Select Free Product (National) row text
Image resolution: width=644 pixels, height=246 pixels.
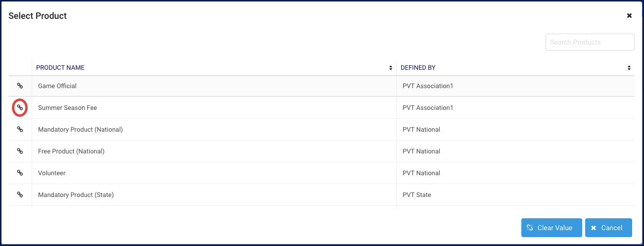click(x=71, y=151)
